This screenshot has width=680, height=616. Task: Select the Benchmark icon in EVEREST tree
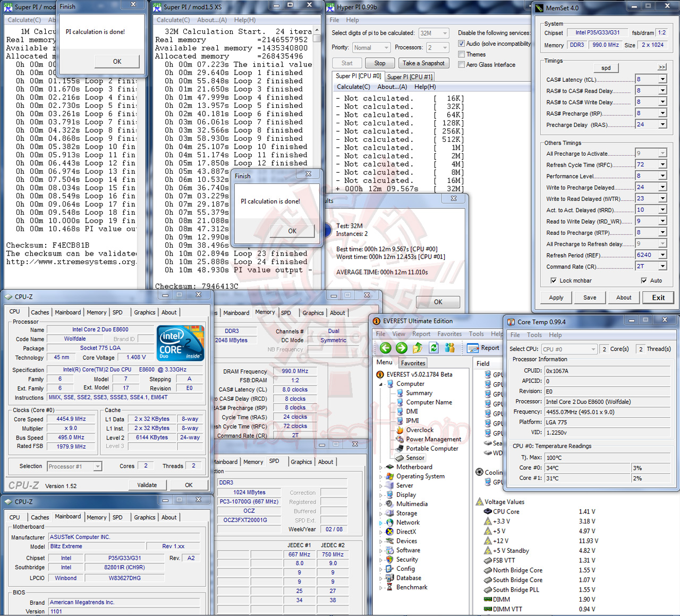pos(390,587)
